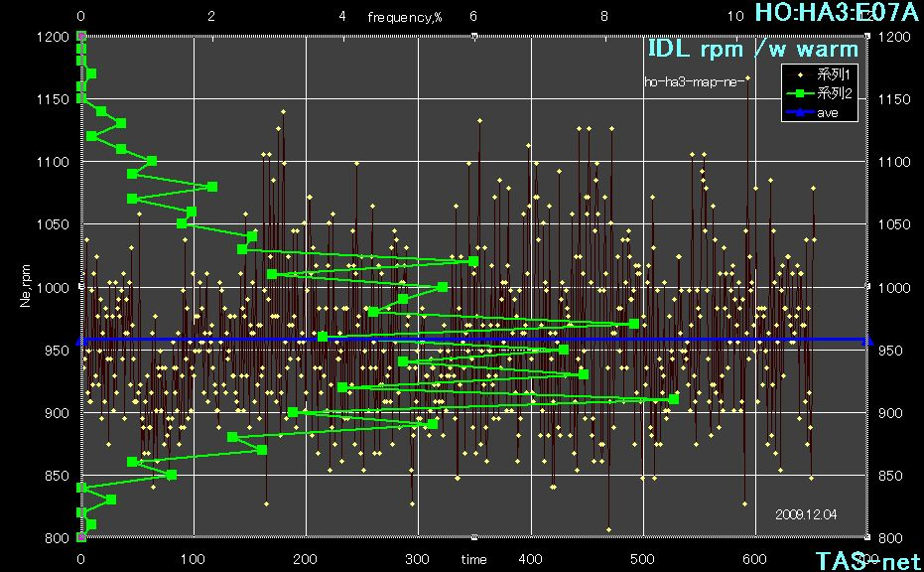Click tick label '200' on time axis
This screenshot has height=572, width=924.
click(x=305, y=559)
